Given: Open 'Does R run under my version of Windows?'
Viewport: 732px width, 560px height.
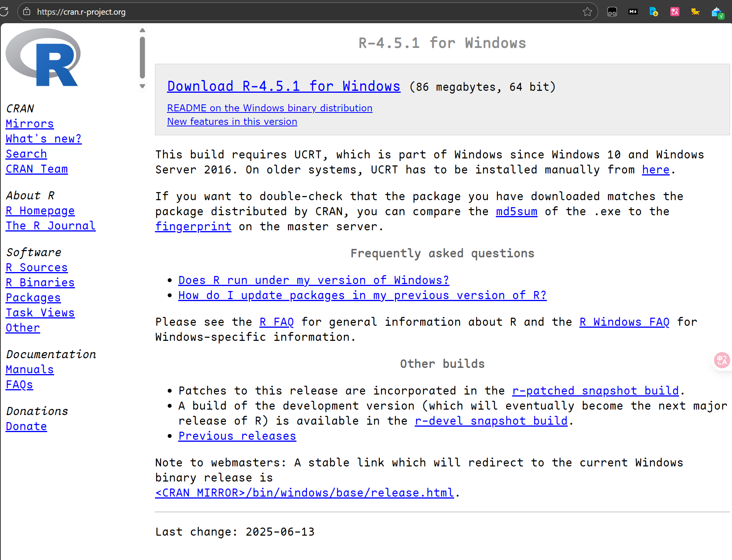Looking at the screenshot, I should point(314,280).
